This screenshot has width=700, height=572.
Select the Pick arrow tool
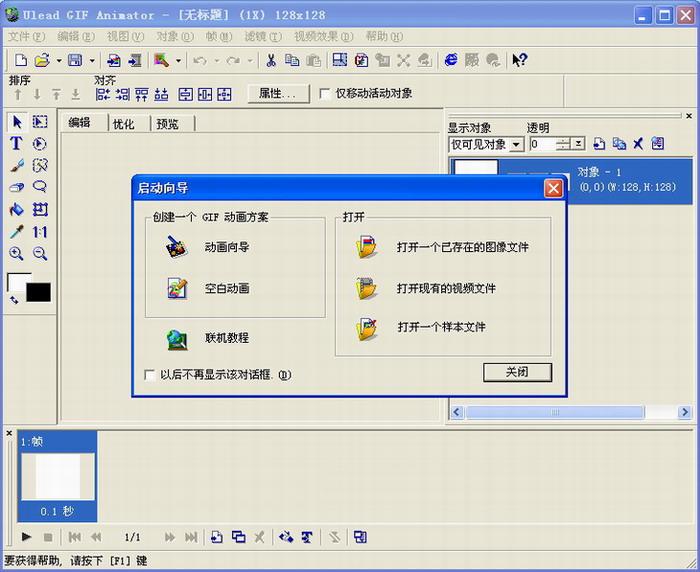[x=17, y=122]
